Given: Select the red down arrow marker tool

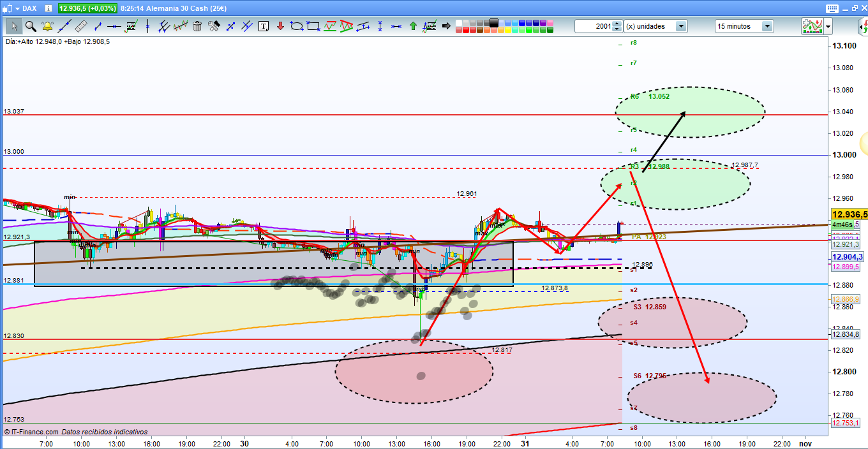Looking at the screenshot, I should point(280,26).
